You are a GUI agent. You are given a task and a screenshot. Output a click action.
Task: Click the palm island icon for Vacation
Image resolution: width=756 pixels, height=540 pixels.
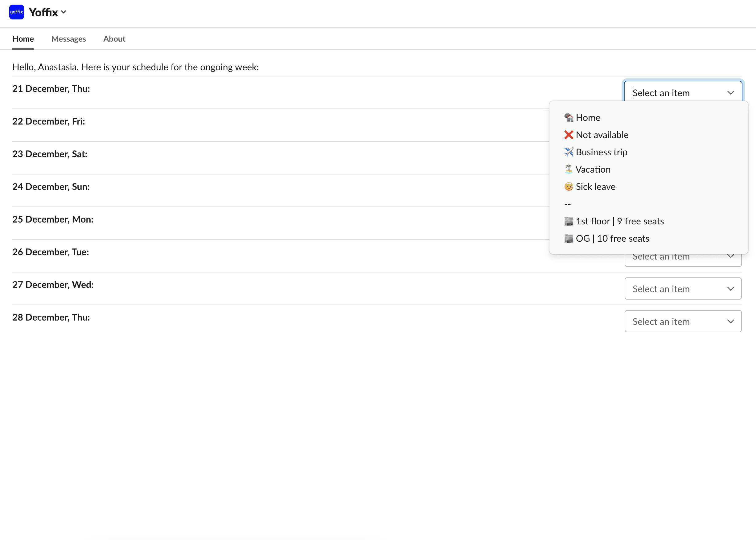click(569, 169)
